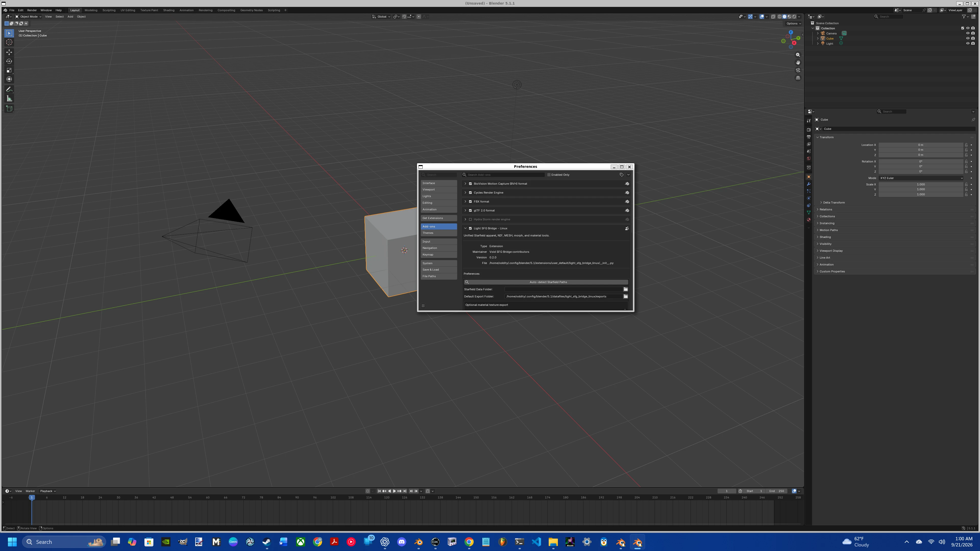Click the viewport zoom magnifier icon

click(798, 55)
